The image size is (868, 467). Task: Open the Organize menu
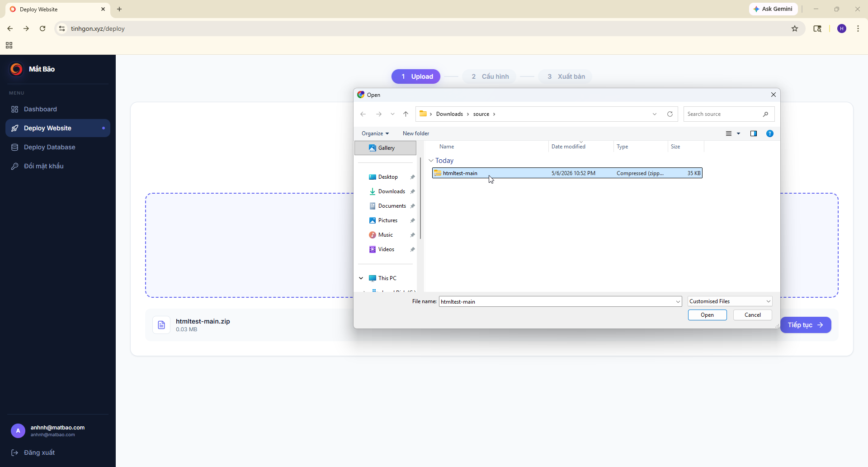375,133
